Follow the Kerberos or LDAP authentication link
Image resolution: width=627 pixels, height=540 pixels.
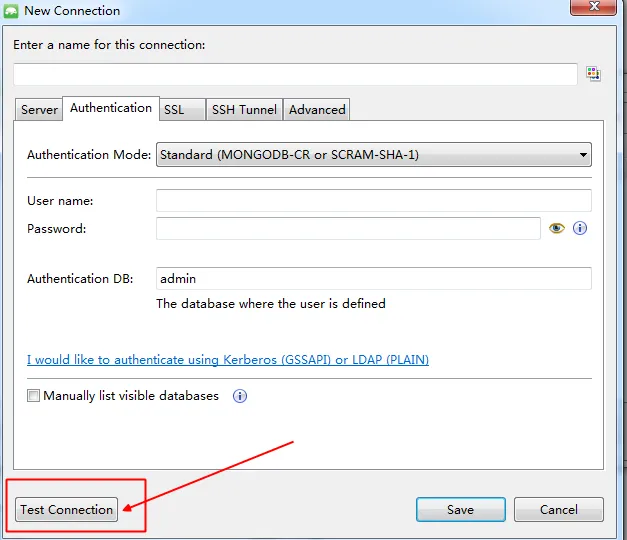point(228,360)
